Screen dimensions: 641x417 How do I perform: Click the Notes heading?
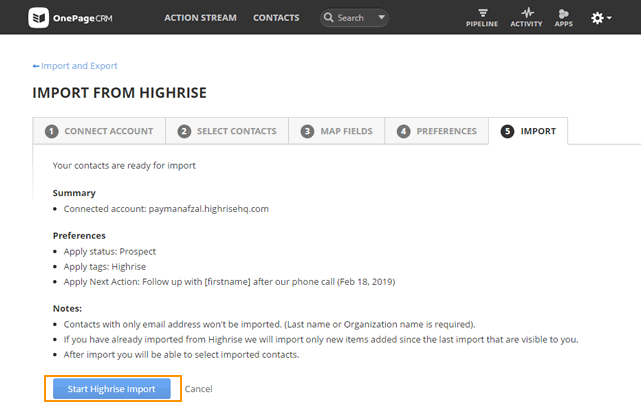(67, 309)
